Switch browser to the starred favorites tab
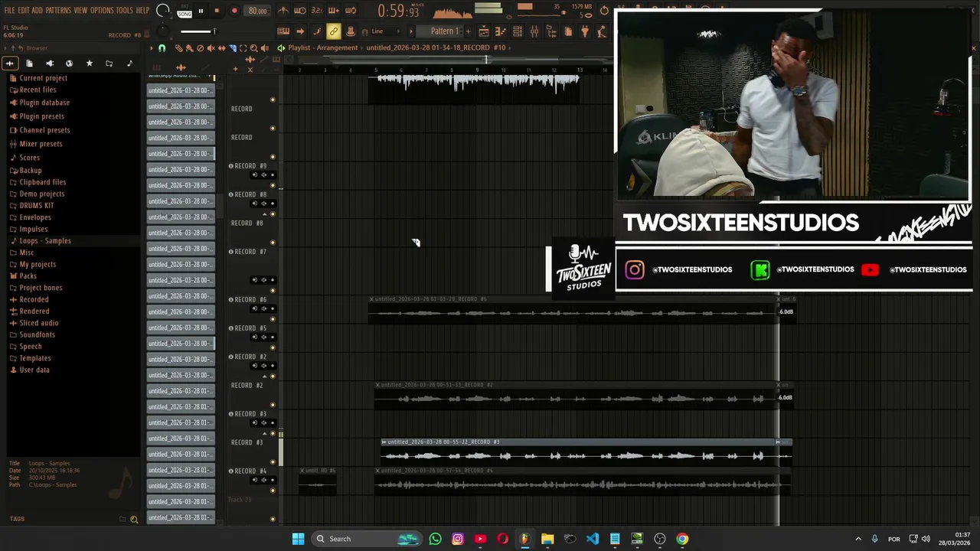The image size is (980, 551). (89, 64)
